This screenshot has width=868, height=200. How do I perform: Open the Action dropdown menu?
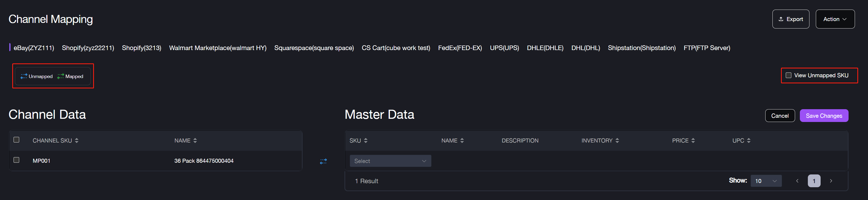coord(835,19)
